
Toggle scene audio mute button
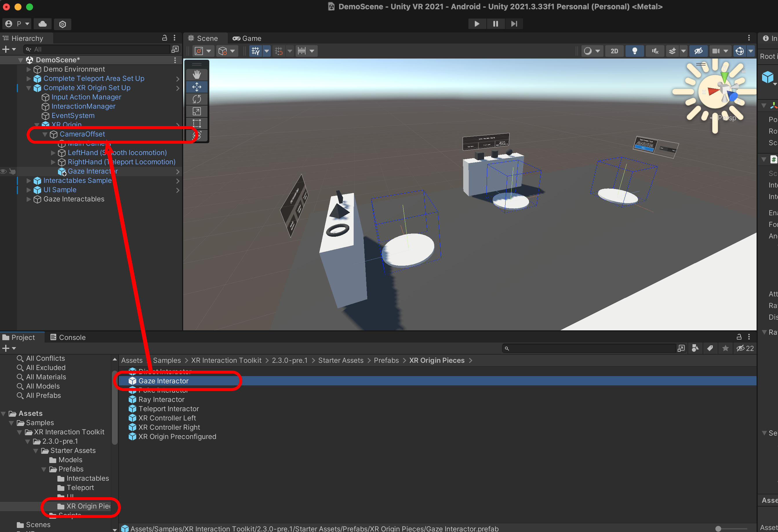(655, 51)
